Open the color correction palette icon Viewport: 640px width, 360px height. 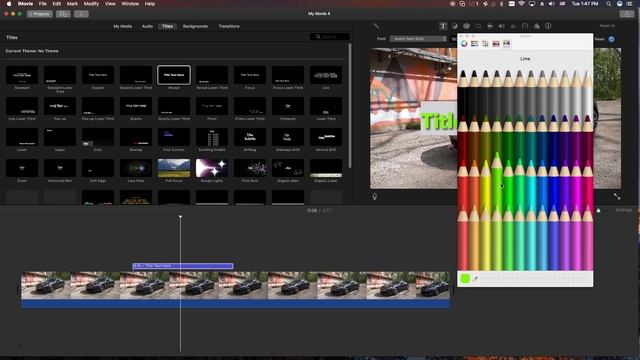466,26
